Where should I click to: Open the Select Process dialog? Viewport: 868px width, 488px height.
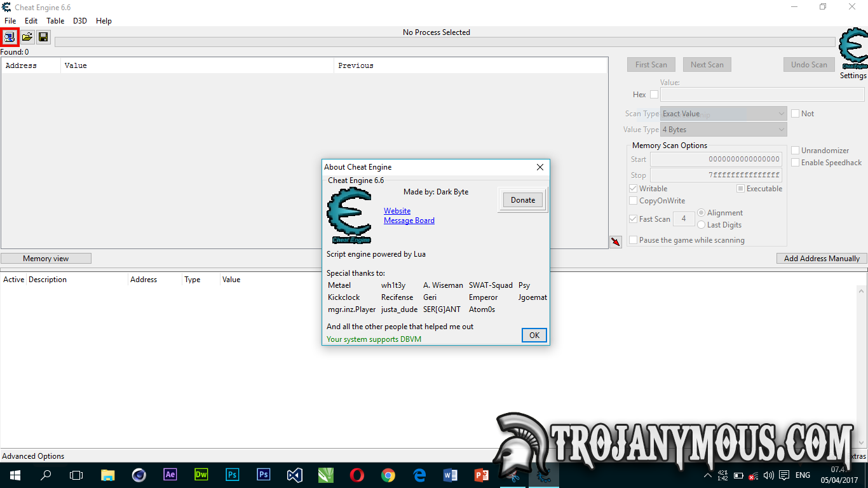point(10,37)
